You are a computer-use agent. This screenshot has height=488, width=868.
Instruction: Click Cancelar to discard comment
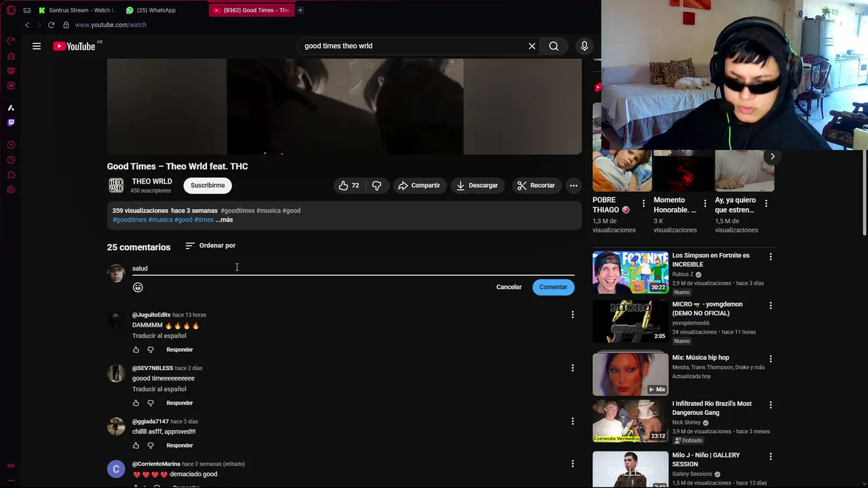click(x=509, y=287)
